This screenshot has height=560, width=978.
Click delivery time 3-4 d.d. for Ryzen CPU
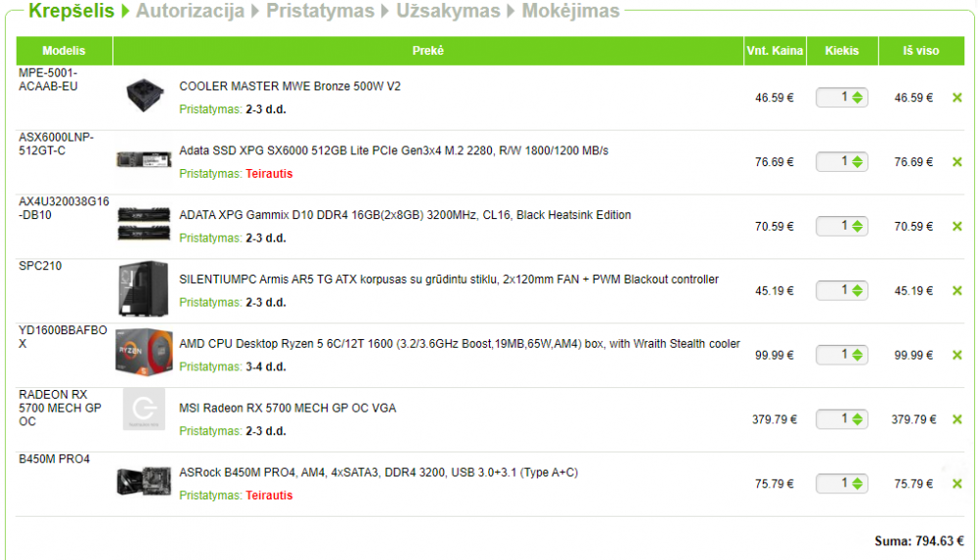click(266, 366)
